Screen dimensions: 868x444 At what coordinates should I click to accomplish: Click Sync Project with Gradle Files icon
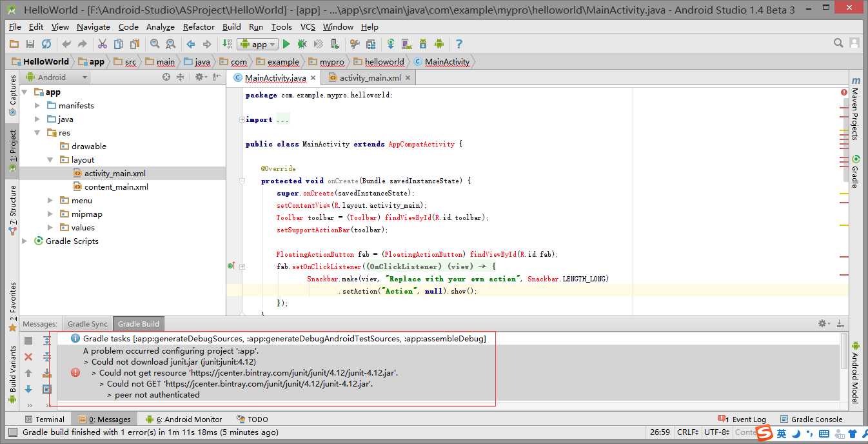[x=391, y=44]
